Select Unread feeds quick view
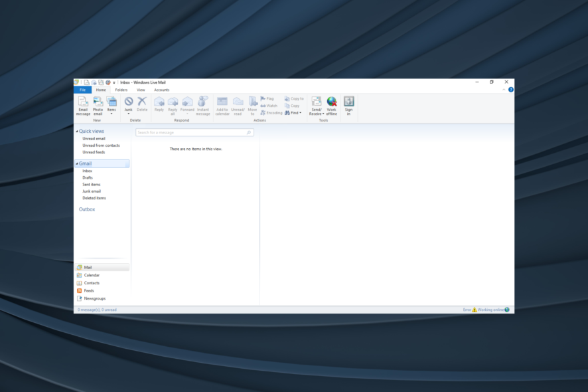Image resolution: width=588 pixels, height=392 pixels. pyautogui.click(x=94, y=151)
